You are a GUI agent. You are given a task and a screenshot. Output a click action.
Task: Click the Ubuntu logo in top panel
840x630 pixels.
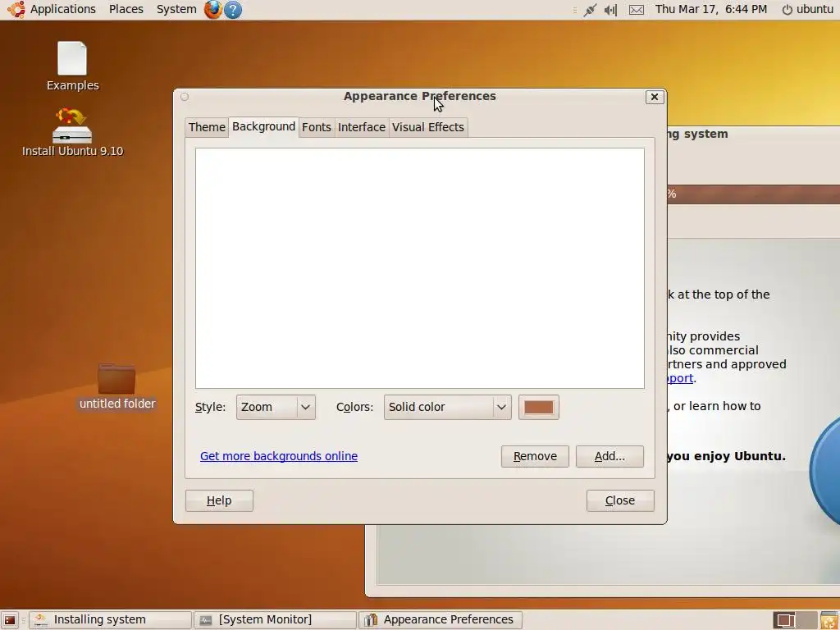pyautogui.click(x=16, y=9)
